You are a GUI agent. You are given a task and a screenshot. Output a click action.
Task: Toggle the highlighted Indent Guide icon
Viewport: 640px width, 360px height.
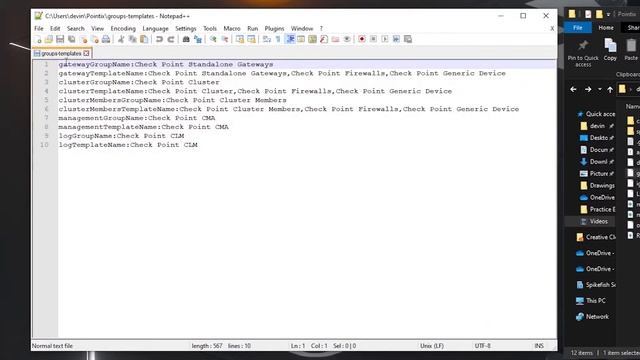[x=290, y=39]
